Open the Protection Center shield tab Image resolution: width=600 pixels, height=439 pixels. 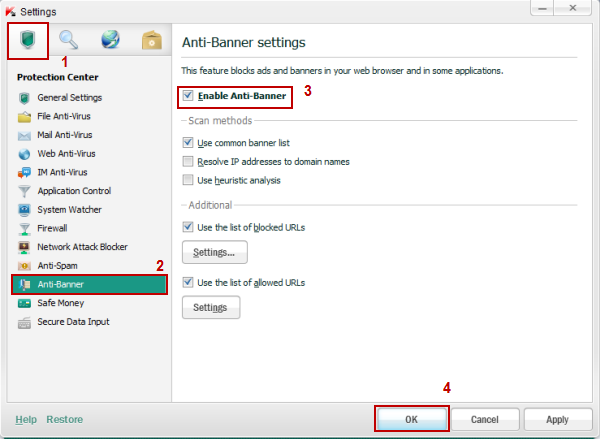(x=28, y=40)
